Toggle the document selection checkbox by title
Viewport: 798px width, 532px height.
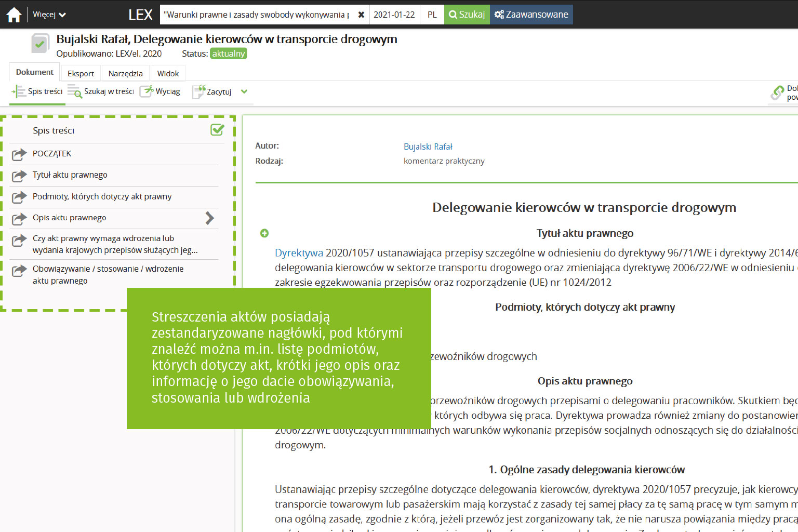tap(39, 44)
